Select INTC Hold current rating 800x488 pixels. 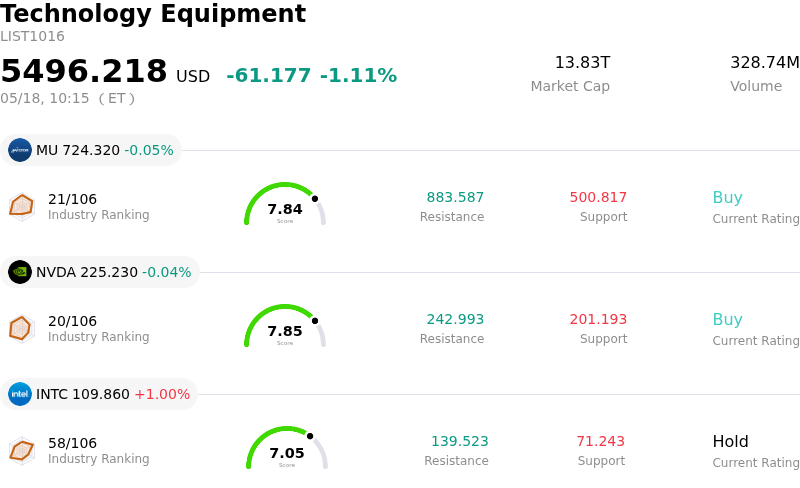click(731, 441)
